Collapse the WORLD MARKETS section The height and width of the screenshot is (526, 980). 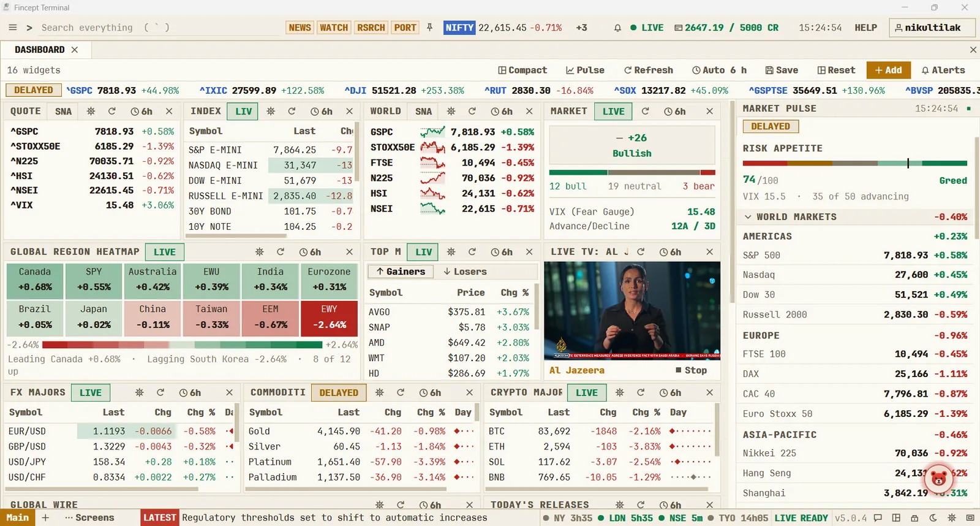[x=748, y=217]
